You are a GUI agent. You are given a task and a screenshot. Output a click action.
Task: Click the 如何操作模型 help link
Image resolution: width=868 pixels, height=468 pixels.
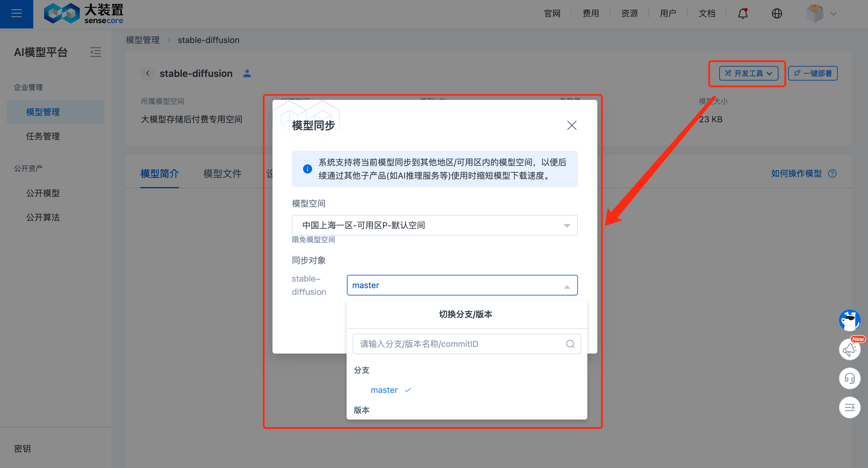pos(798,173)
